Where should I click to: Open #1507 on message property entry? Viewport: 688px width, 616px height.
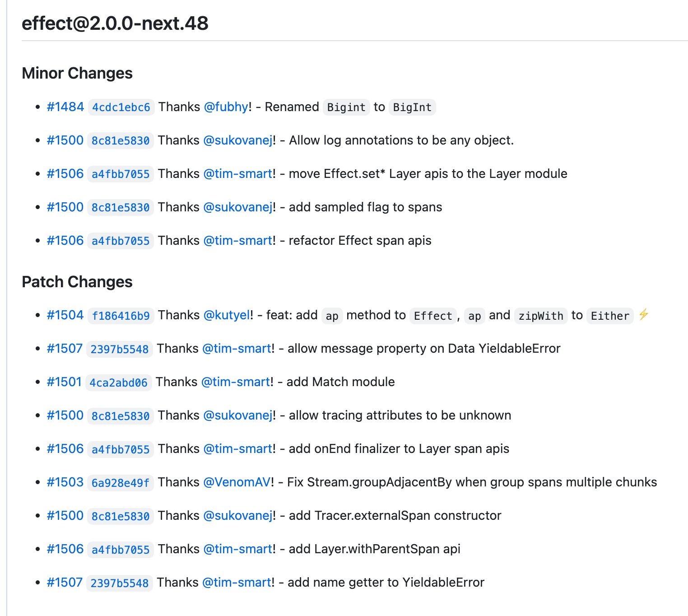point(65,349)
